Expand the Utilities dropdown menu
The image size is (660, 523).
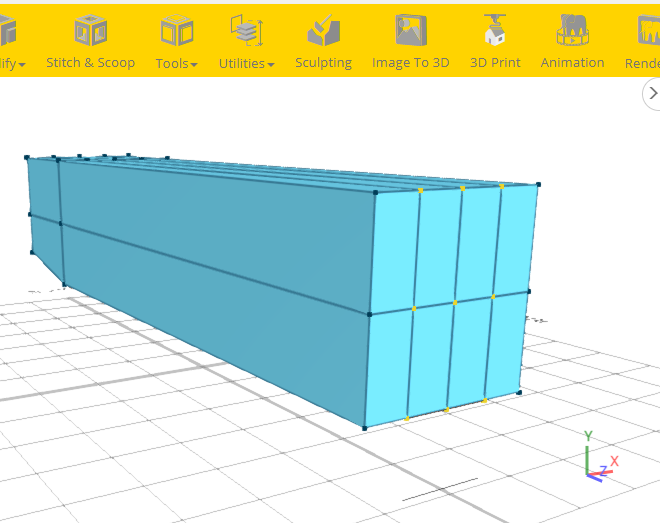[247, 42]
